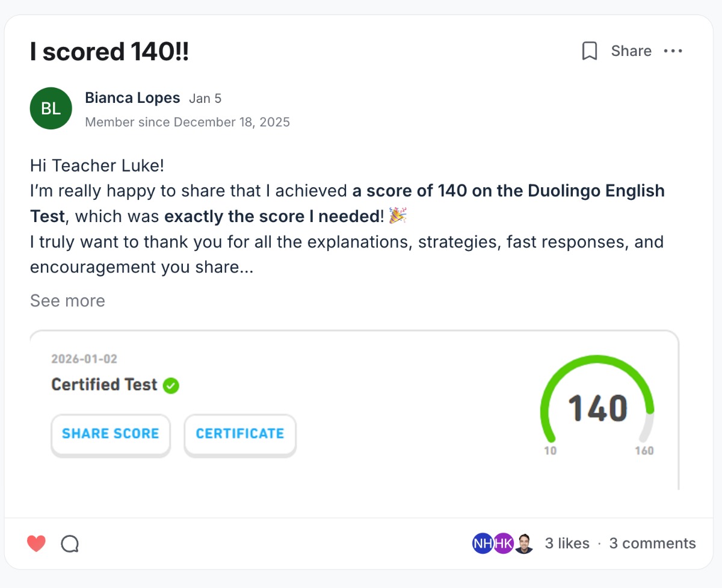Open the three-dot more options menu
This screenshot has width=722, height=588.
(673, 51)
